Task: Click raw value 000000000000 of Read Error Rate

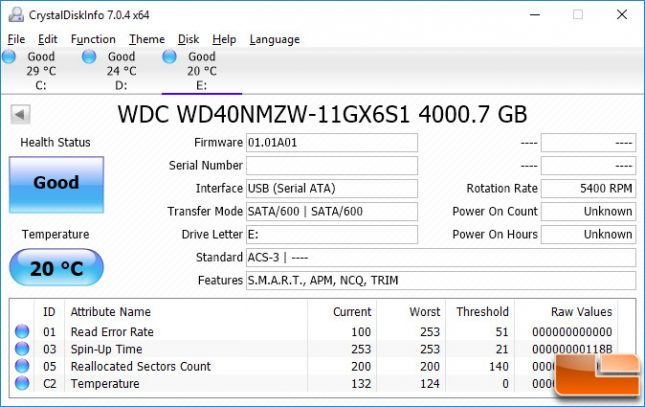Action: click(572, 332)
